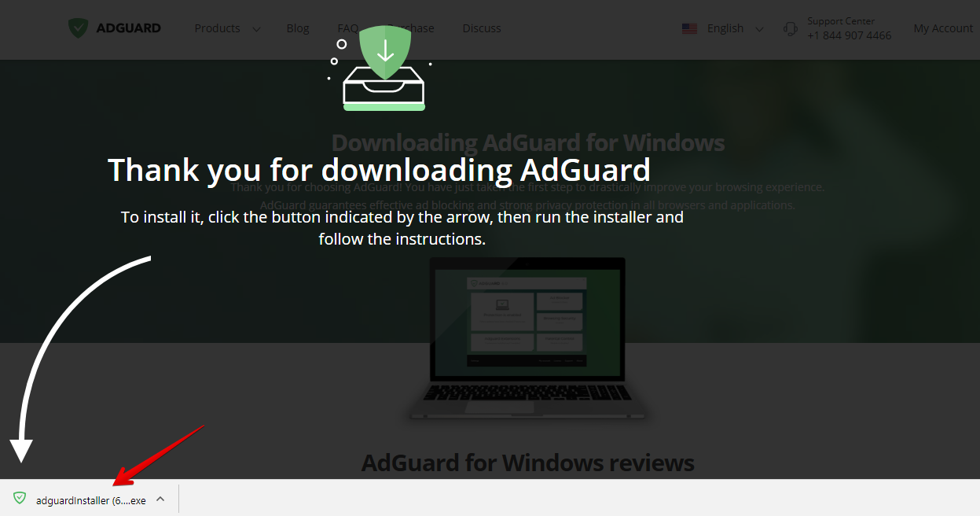Click the AdGuard green shield logo
Viewport: 980px width, 516px height.
pyautogui.click(x=78, y=28)
